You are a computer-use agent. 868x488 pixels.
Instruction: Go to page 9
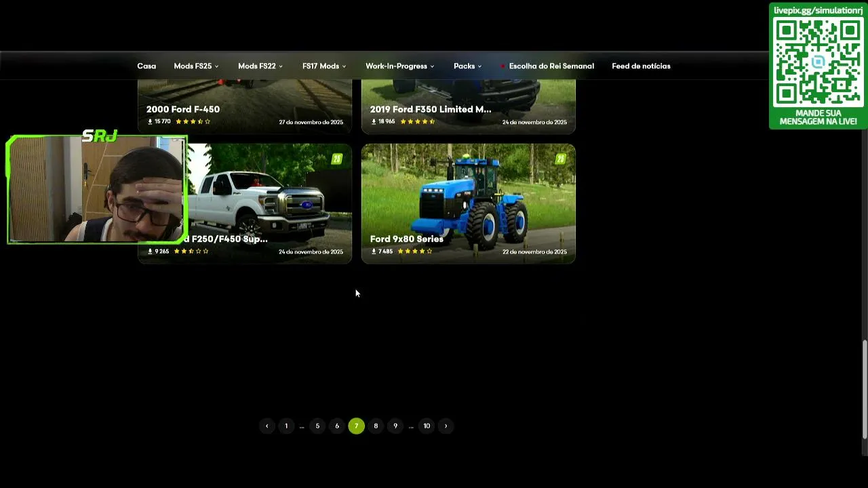(x=395, y=426)
